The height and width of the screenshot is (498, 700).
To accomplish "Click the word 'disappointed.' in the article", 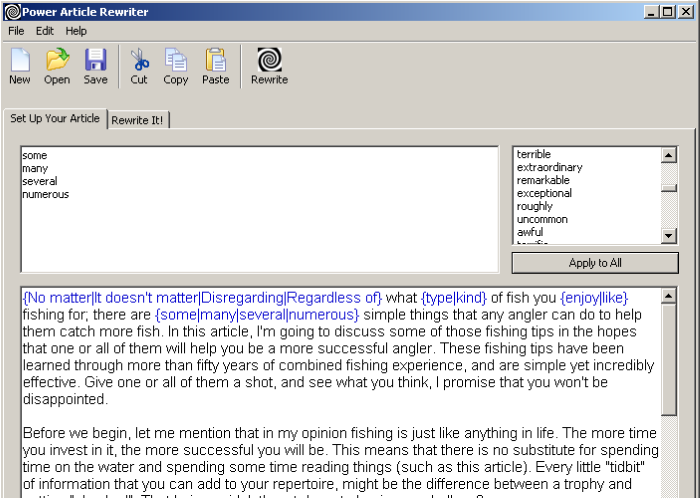I will point(65,399).
